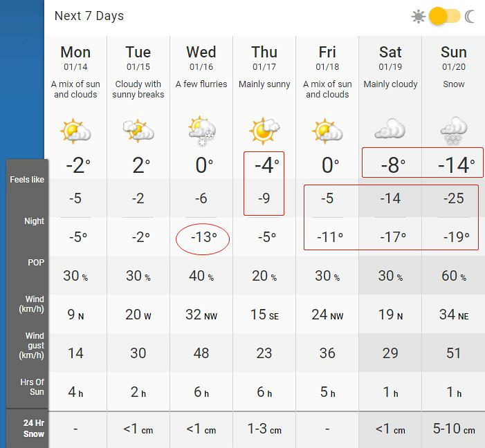Click Friday's sun and clouds icon
The image size is (485, 448).
point(327,130)
